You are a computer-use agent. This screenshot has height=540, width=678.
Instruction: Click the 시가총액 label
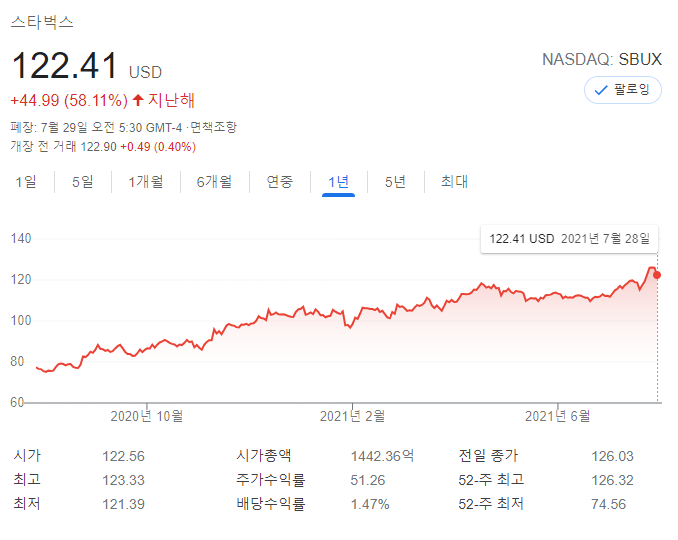point(264,455)
